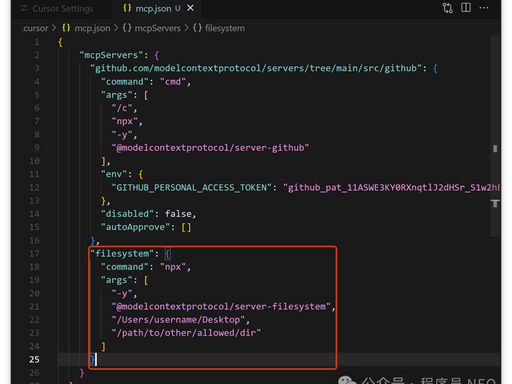Click the .cursor breadcrumb folder
512x384 pixels.
tap(35, 28)
